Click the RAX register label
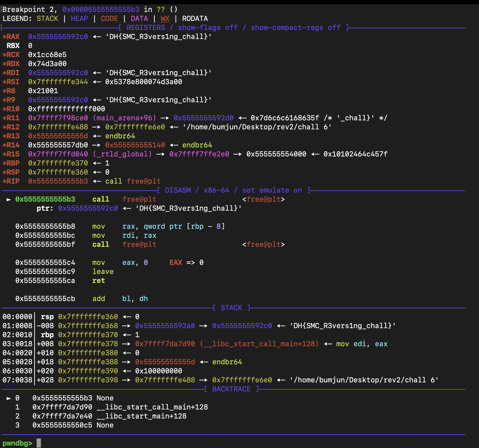 point(13,37)
